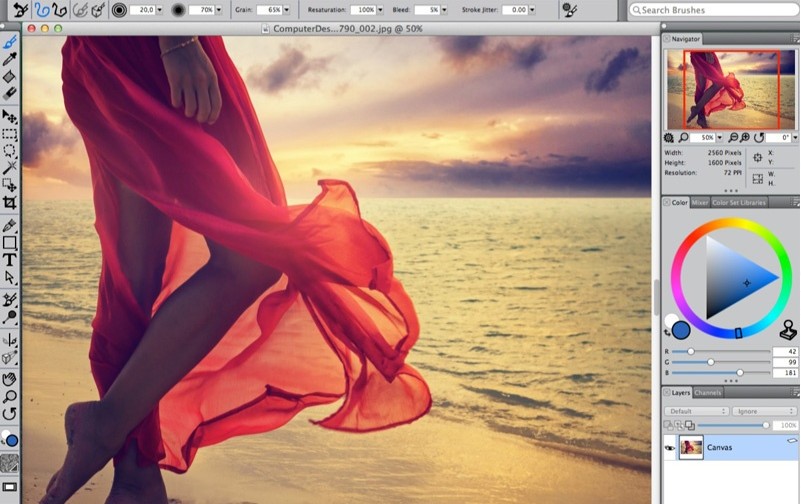Screen dimensions: 801x504
Task: Choose the Rotate Page tool
Action: point(10,413)
